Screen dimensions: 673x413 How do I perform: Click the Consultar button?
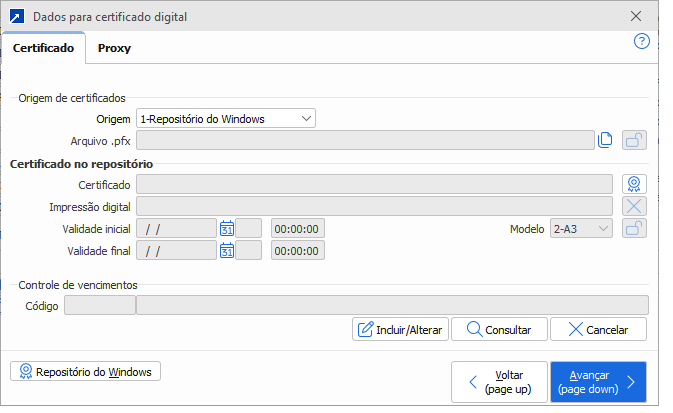coord(499,329)
